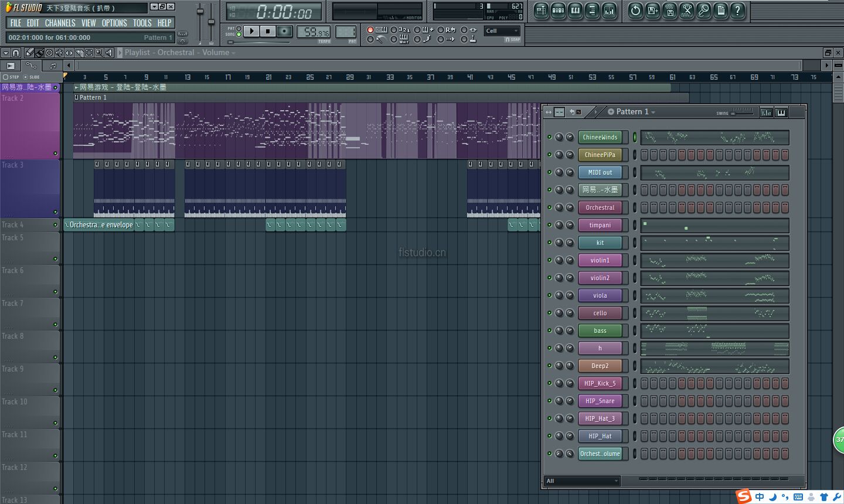Screen dimensions: 844x504
Task: Open graph editor in the step sequencer
Action: [766, 113]
